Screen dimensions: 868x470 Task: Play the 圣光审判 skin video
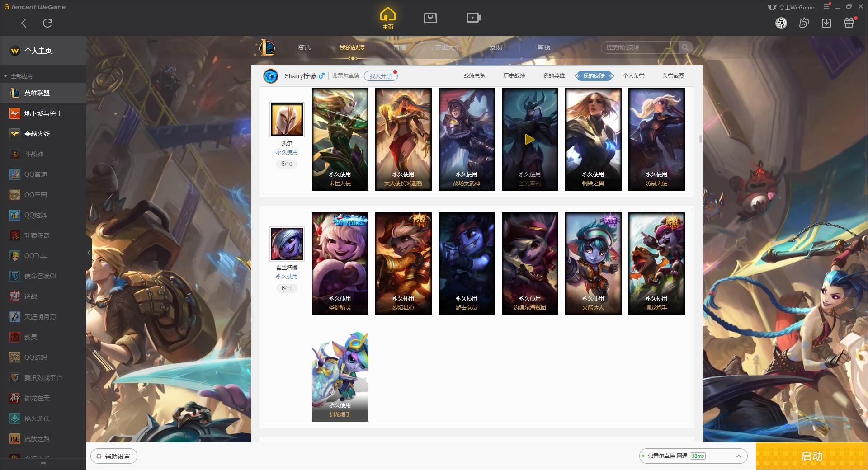pos(530,139)
